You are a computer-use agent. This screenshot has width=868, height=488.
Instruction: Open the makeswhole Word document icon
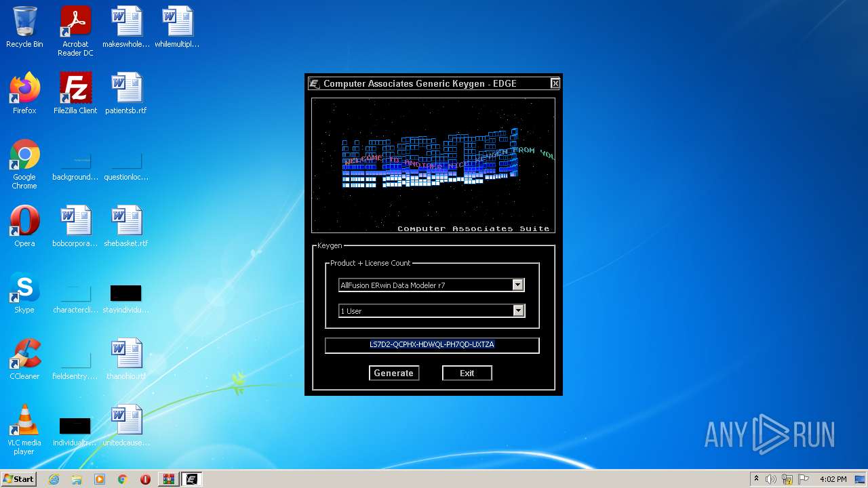click(x=126, y=27)
